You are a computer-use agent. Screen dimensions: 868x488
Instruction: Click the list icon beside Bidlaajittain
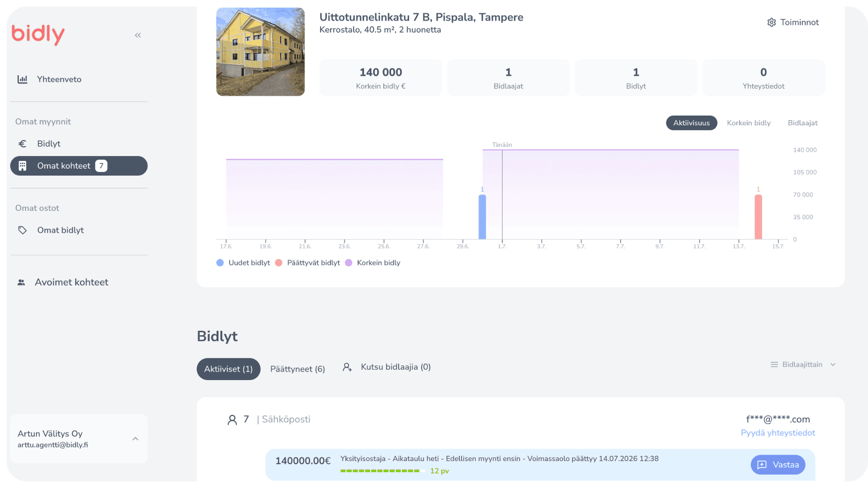[x=774, y=365]
